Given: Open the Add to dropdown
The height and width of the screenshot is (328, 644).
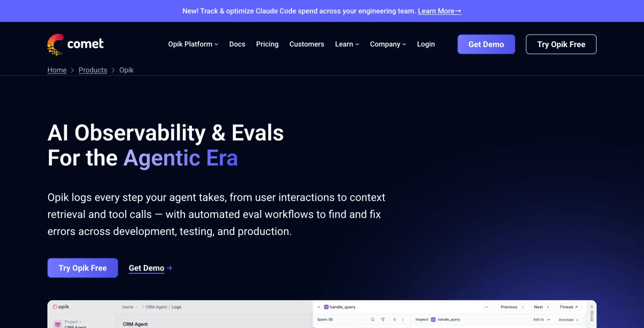Looking at the screenshot, I should (x=541, y=320).
